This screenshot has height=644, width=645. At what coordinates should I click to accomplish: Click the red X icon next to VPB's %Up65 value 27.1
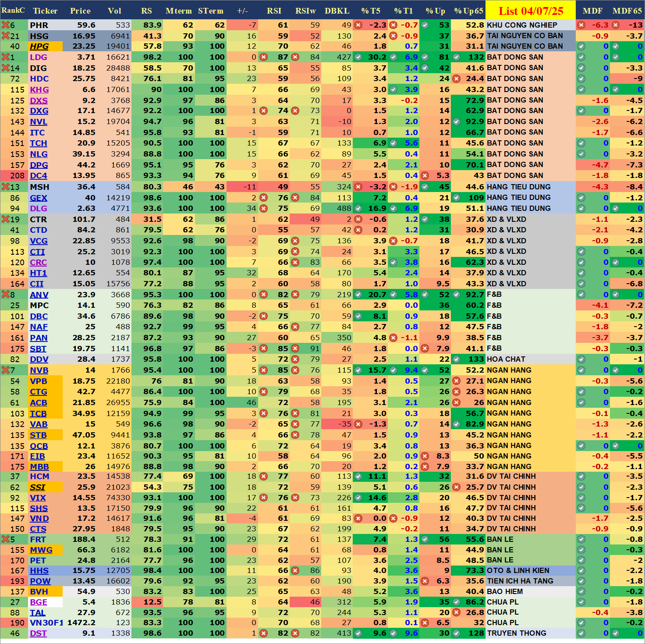[x=456, y=381]
